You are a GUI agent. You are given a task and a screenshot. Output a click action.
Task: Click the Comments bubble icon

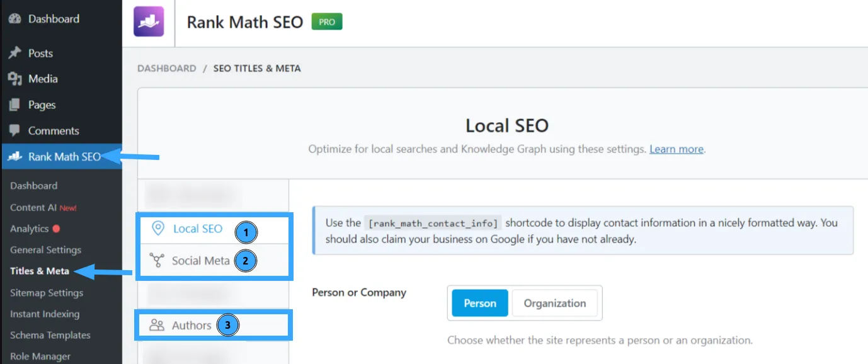click(x=14, y=130)
